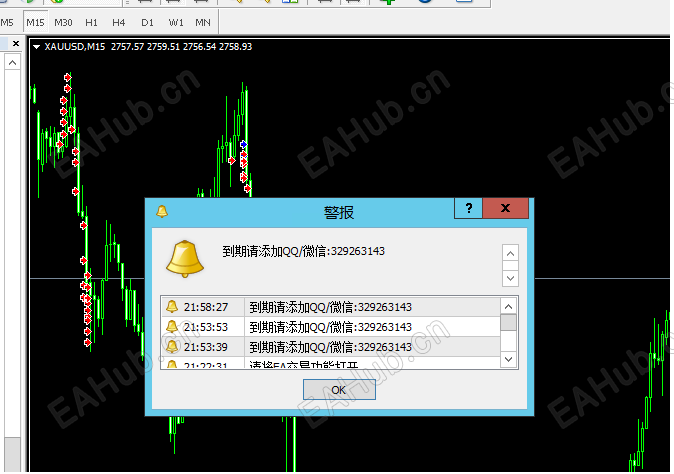Click bell icon in 21:53:39 row

[x=172, y=346]
